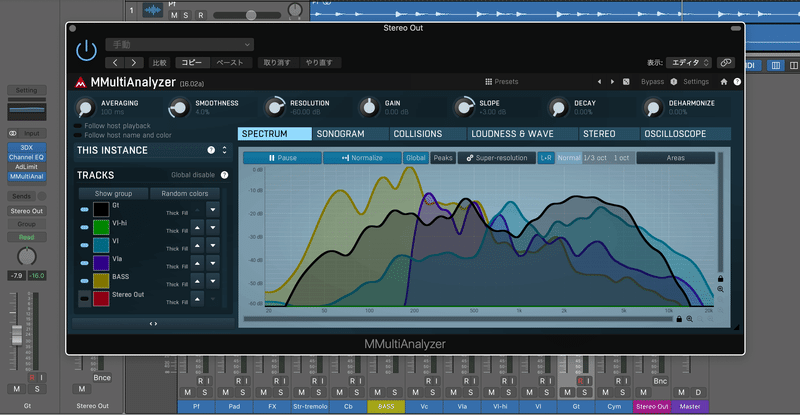
Task: Enable Stereo Out track visibility
Action: pos(85,299)
